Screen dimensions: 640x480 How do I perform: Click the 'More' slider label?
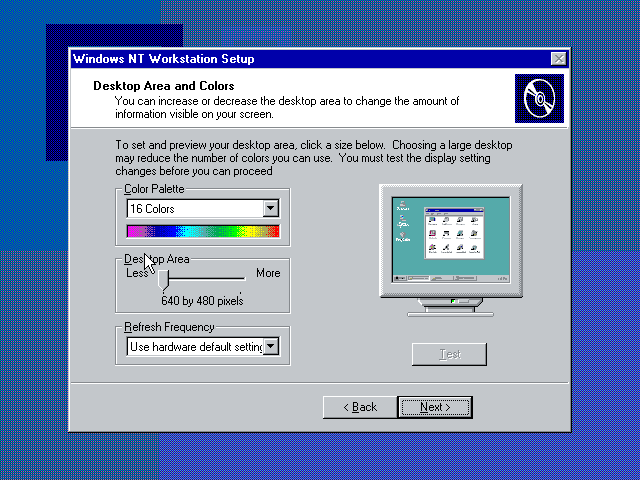tap(268, 273)
